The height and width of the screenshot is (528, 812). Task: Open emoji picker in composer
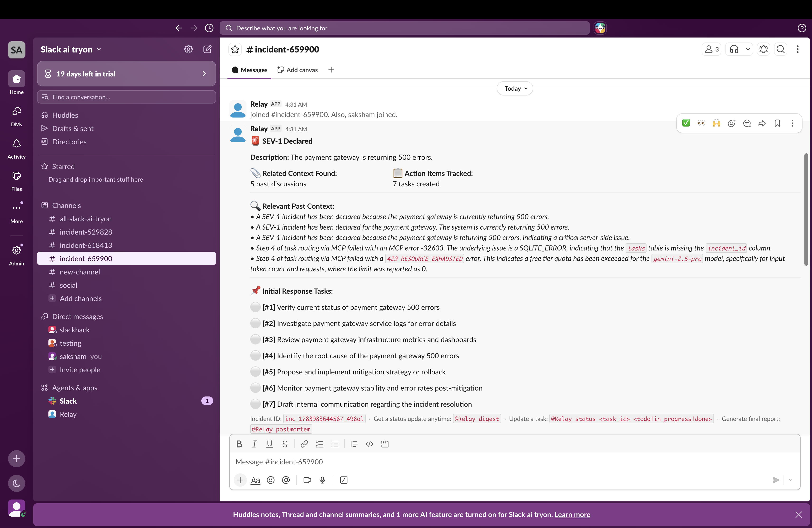[271, 480]
